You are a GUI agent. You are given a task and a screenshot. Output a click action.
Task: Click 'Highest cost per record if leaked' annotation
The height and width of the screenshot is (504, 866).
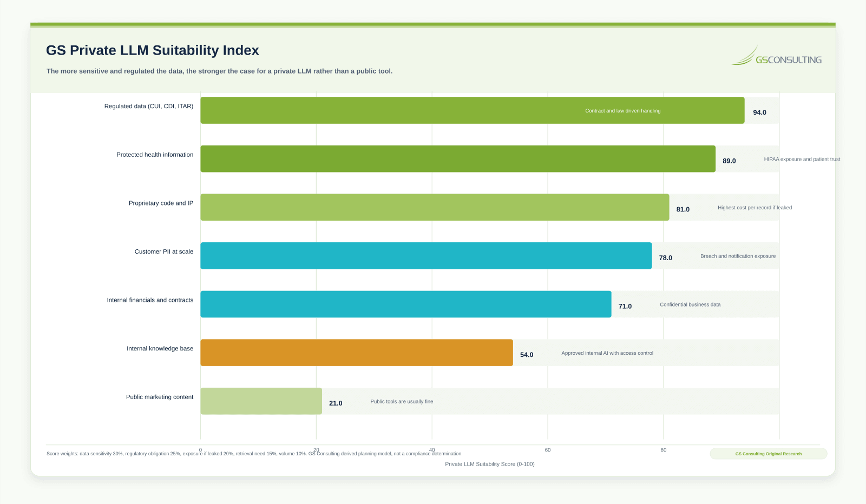click(755, 208)
